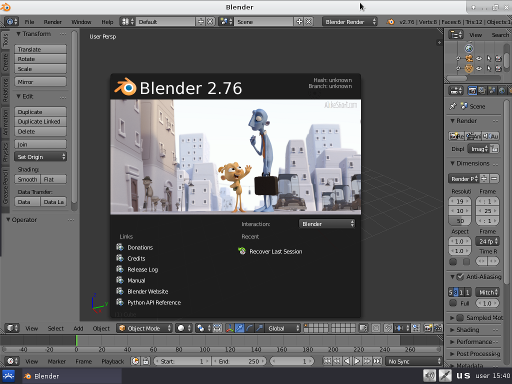
Task: Open the Properties editor type icon
Action: tap(456, 90)
